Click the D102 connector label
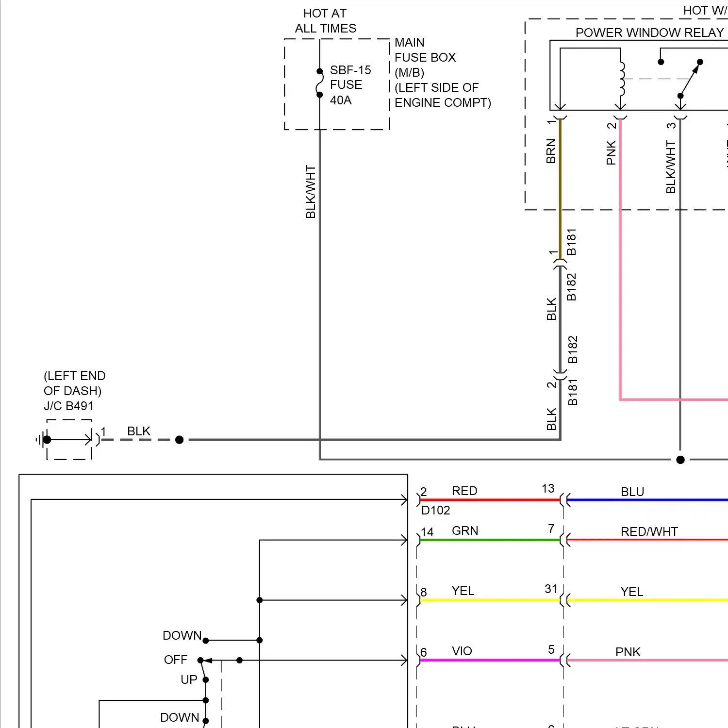Image resolution: width=728 pixels, height=728 pixels. [435, 510]
